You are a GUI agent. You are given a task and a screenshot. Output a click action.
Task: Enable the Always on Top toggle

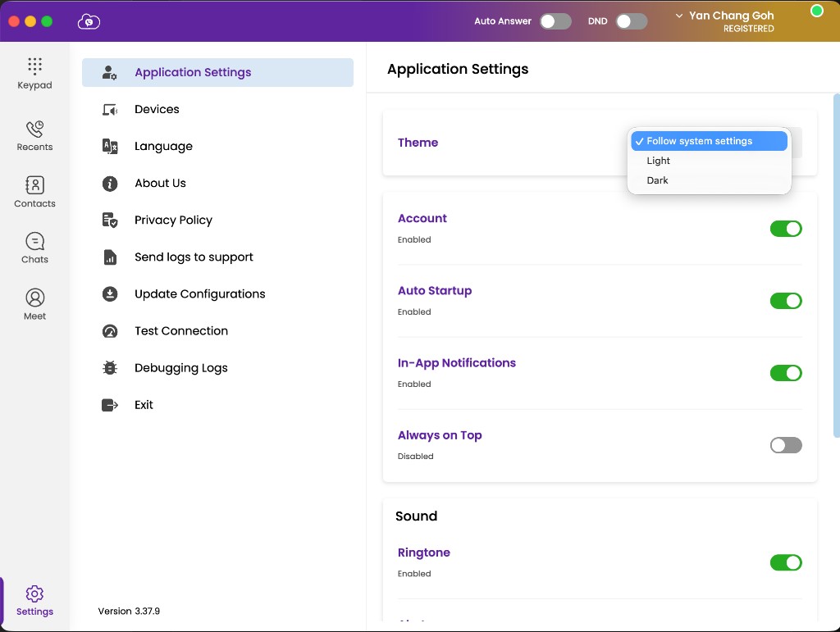pyautogui.click(x=786, y=445)
